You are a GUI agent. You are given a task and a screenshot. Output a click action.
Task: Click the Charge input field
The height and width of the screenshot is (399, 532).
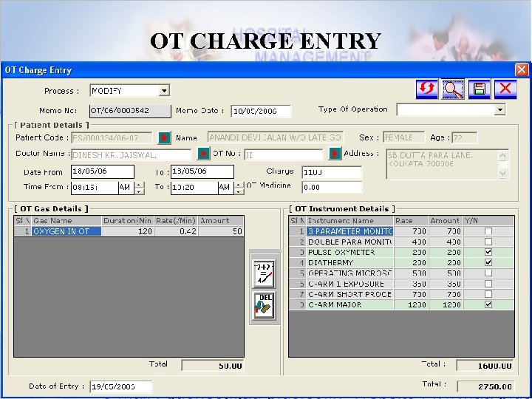tap(331, 172)
